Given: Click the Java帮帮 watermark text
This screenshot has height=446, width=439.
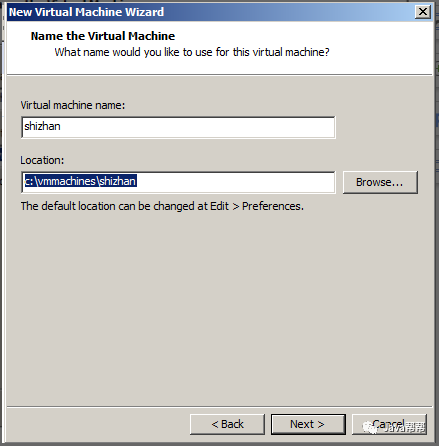Looking at the screenshot, I should tap(404, 427).
